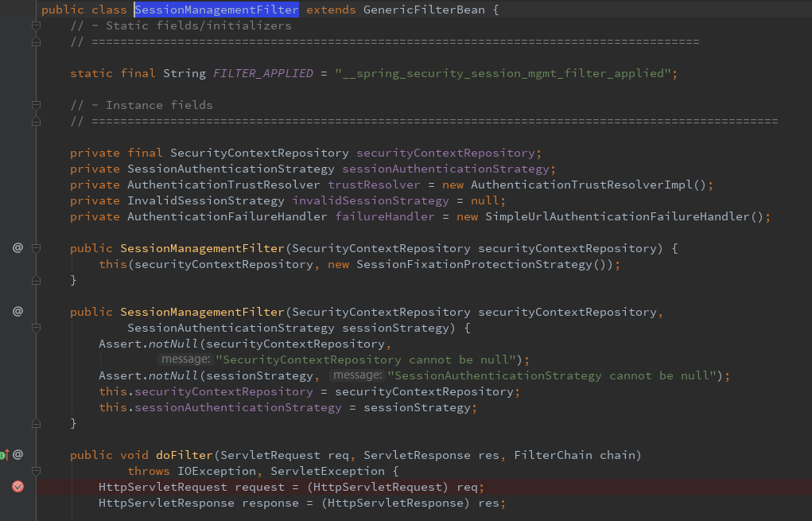Screen dimensions: 812x521
Task: Click notNull in the Assert call with sessionStrategy
Action: [173, 376]
